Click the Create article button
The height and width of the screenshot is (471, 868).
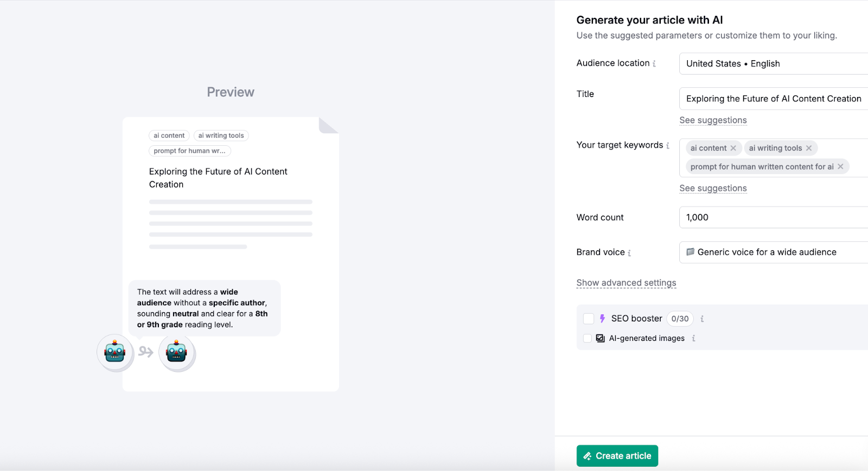tap(617, 456)
